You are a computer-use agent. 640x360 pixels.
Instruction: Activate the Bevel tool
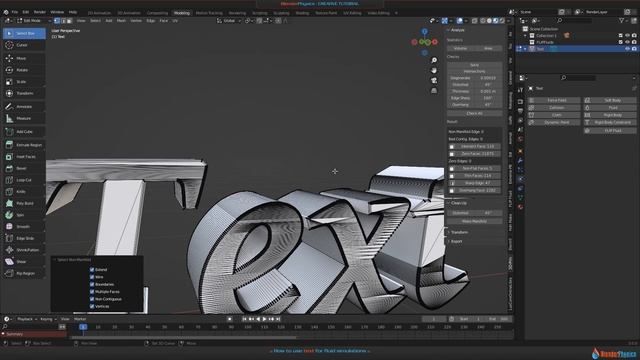pos(24,168)
